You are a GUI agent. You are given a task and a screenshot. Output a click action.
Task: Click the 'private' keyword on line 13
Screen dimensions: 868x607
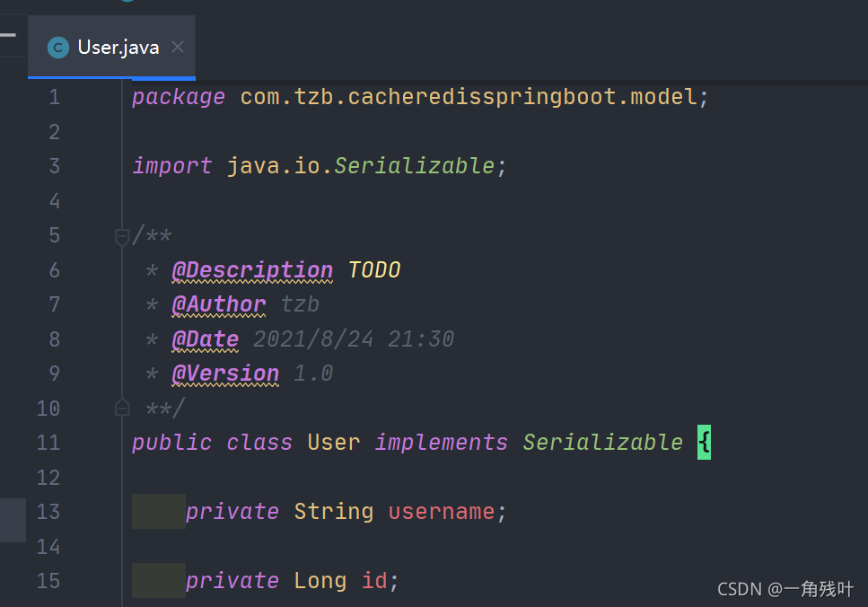click(232, 512)
